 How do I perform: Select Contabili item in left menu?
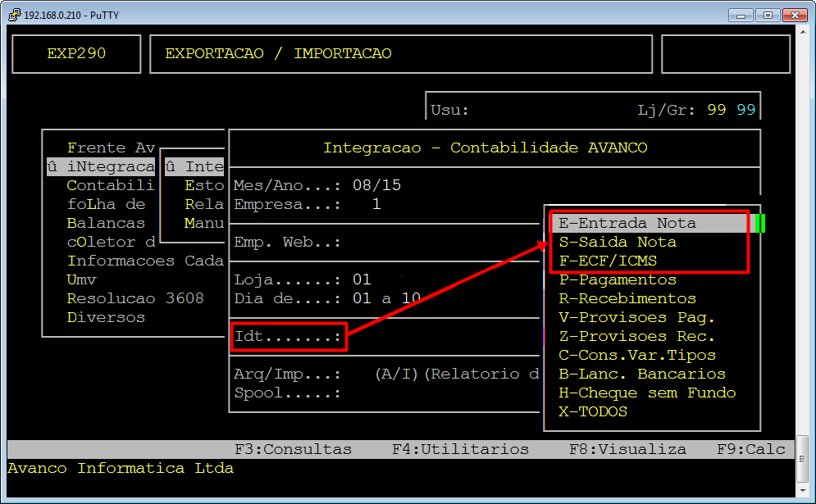(x=110, y=185)
